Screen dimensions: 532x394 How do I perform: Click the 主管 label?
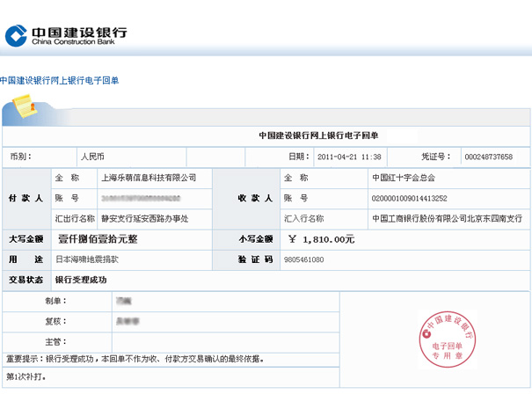tap(56, 342)
